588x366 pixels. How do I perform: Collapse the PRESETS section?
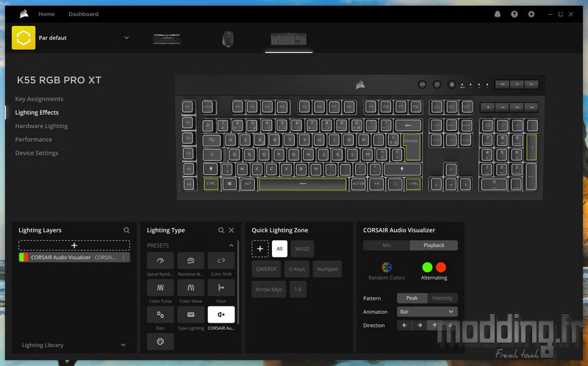pos(232,245)
